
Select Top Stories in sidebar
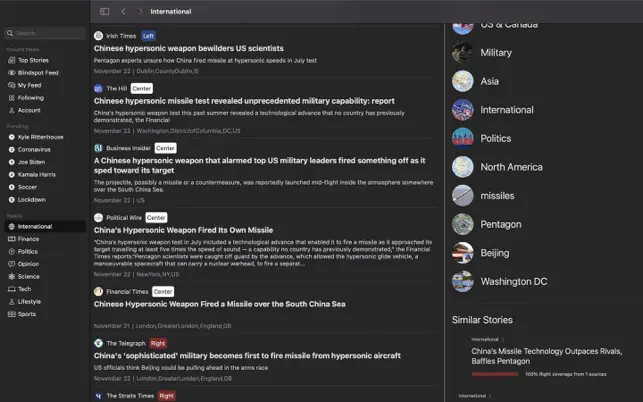tap(28, 60)
